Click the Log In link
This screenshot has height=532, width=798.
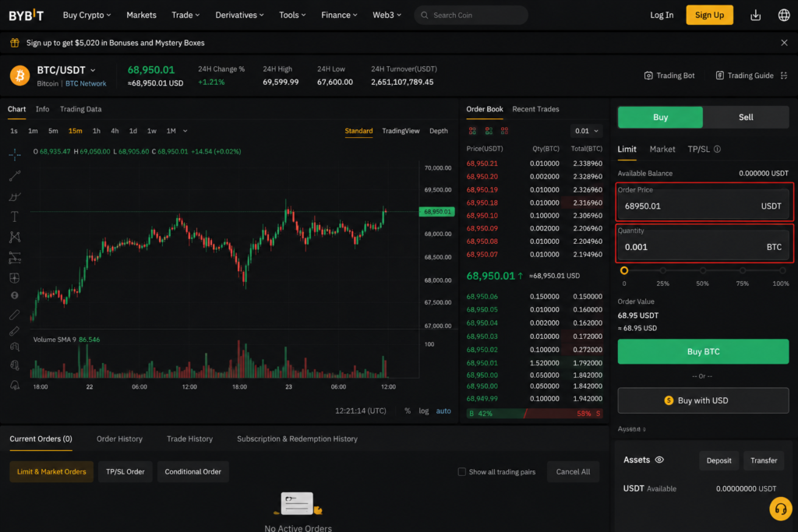click(x=662, y=16)
